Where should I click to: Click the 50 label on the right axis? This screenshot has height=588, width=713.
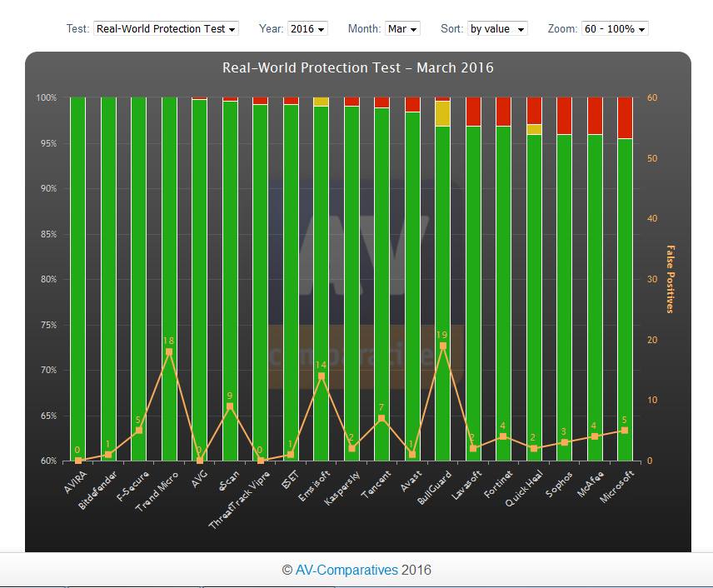coord(652,158)
